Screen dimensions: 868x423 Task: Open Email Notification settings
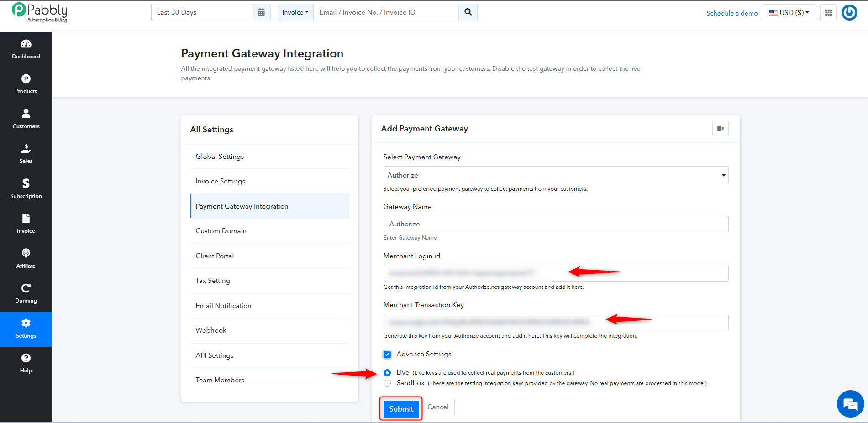point(270,306)
